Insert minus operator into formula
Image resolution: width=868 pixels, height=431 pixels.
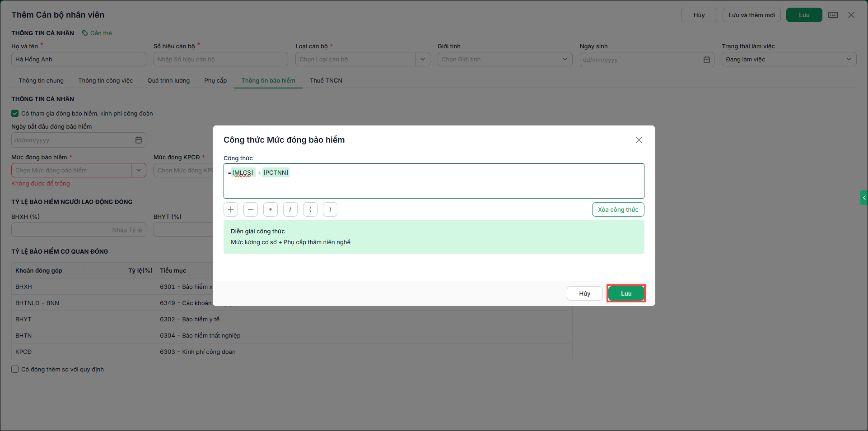point(251,209)
